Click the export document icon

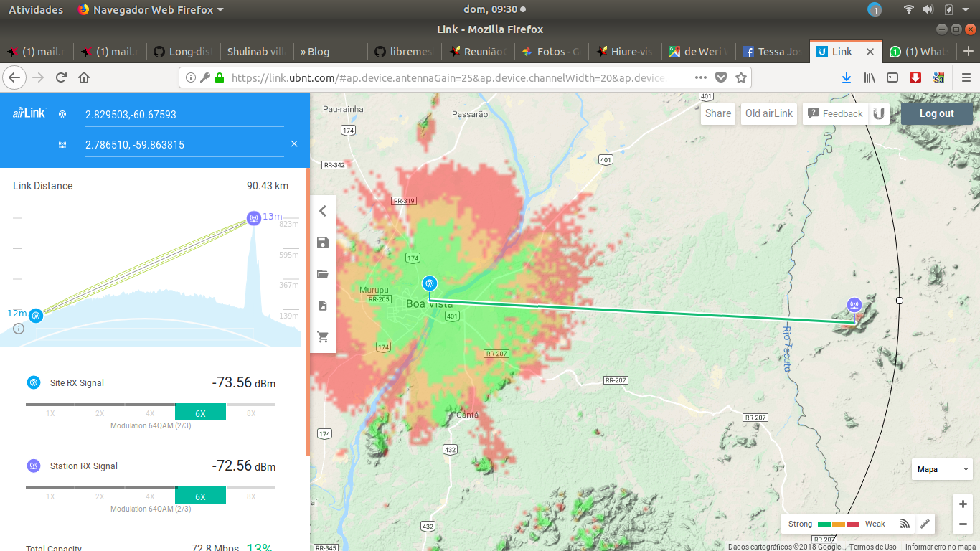click(323, 306)
